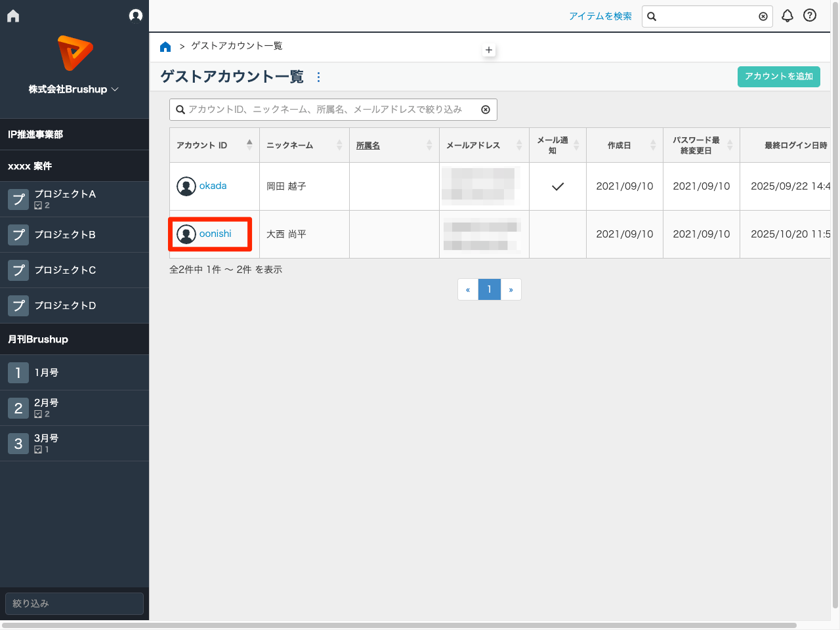Open the kebab menu beside ゲストアカウント一覧
Image resolution: width=840 pixels, height=630 pixels.
[x=318, y=77]
